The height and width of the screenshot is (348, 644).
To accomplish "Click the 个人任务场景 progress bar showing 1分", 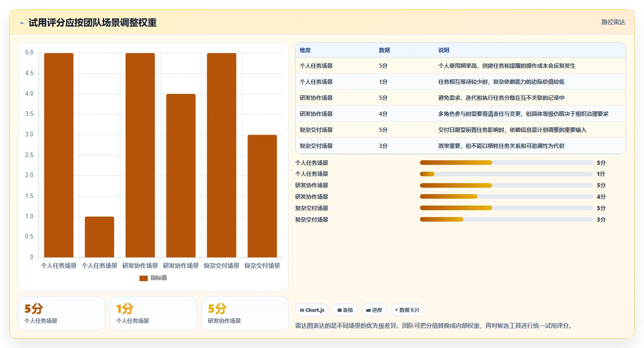I will tap(506, 174).
